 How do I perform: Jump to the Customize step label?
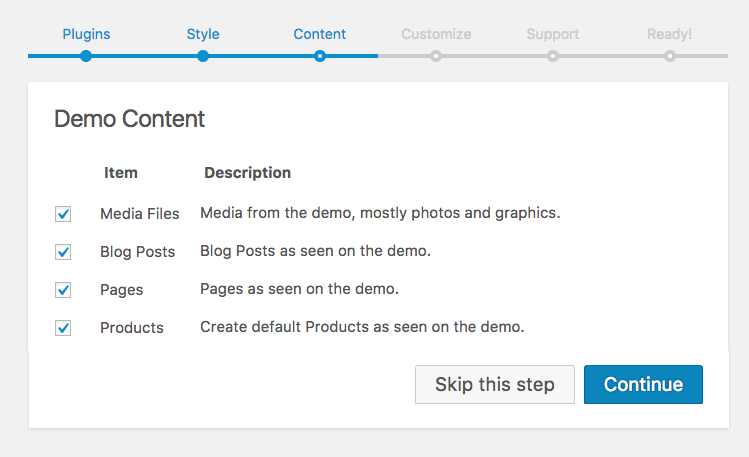click(436, 34)
